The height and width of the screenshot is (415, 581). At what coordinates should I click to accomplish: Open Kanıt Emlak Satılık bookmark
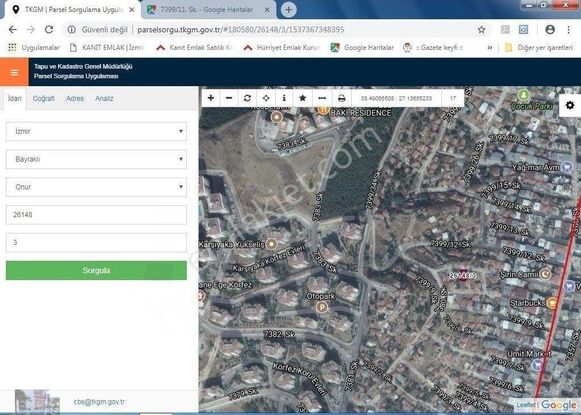click(195, 47)
